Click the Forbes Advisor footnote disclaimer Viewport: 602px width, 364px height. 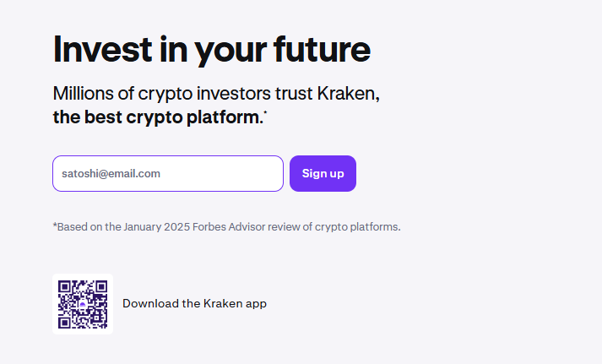click(226, 226)
